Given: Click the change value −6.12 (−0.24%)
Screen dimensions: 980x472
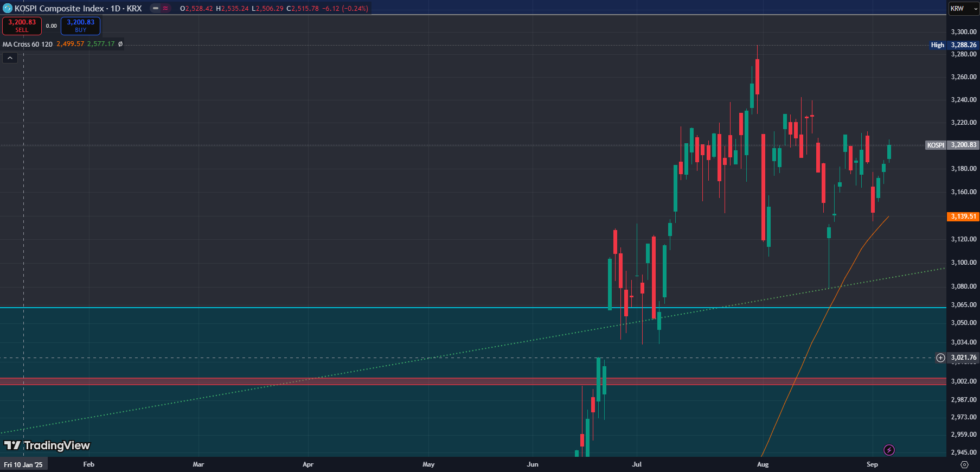Looking at the screenshot, I should click(345, 9).
